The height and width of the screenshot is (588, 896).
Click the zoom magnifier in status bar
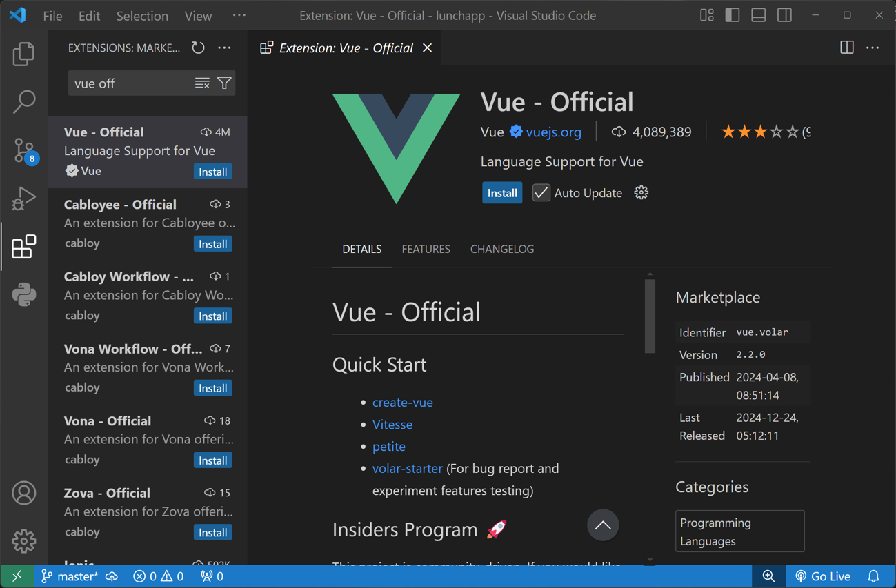click(768, 576)
